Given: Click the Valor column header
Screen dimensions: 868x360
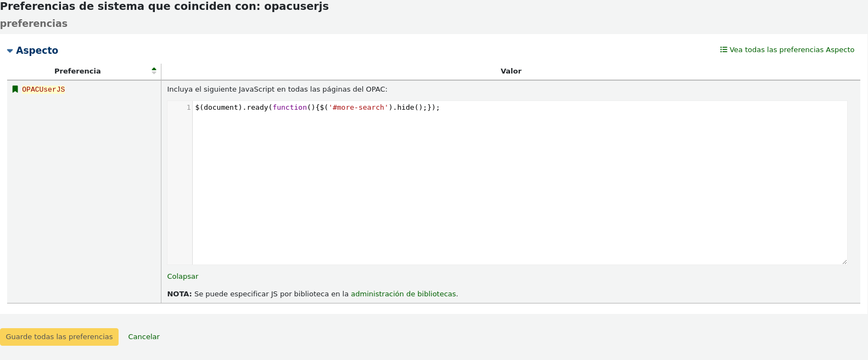Looking at the screenshot, I should 511,71.
